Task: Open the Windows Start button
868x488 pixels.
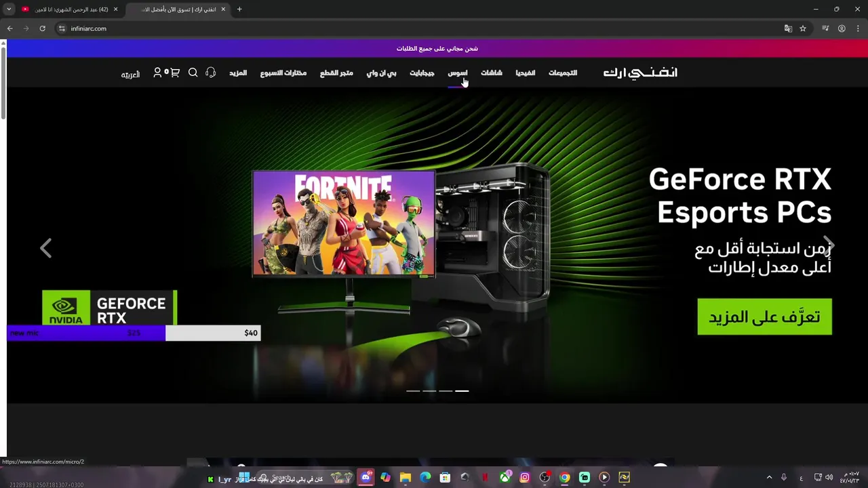Action: (x=244, y=477)
